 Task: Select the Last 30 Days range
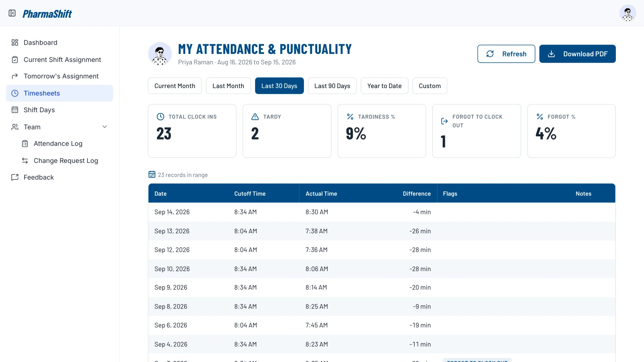(279, 86)
